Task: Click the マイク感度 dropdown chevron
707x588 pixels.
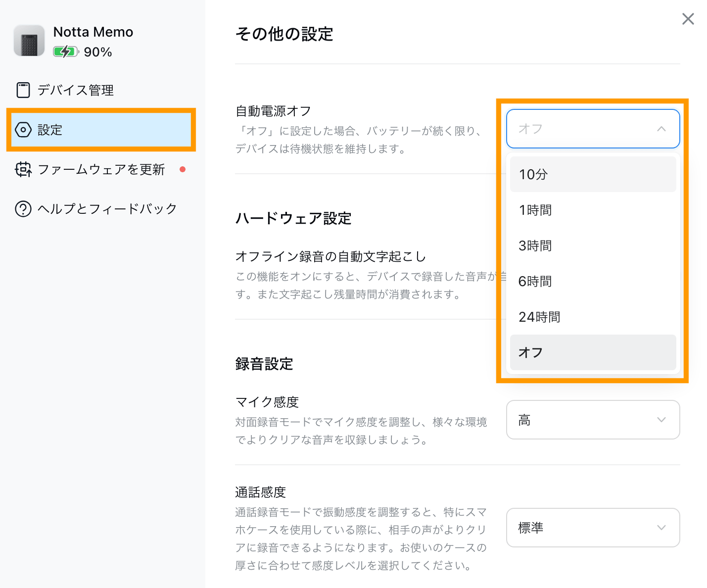Action: 661,420
